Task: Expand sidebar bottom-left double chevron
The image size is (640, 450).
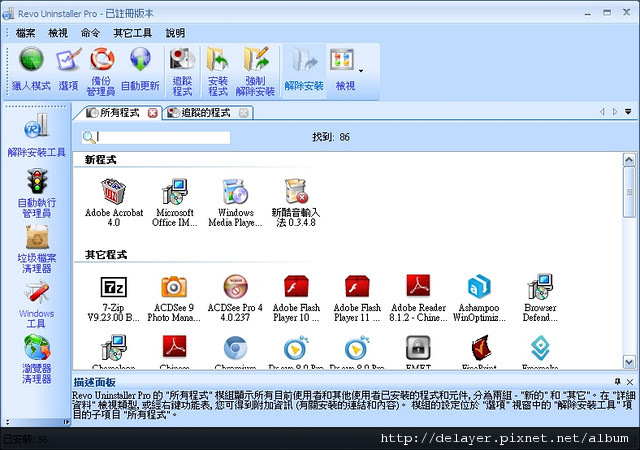Action: coord(7,422)
